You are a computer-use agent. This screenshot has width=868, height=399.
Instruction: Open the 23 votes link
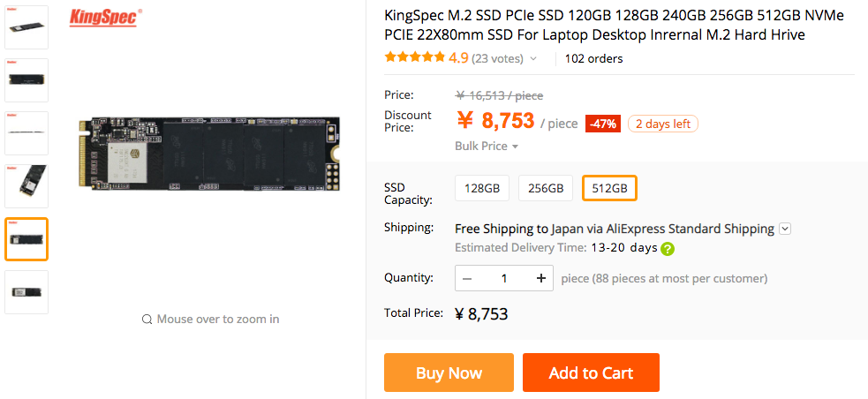pyautogui.click(x=498, y=59)
